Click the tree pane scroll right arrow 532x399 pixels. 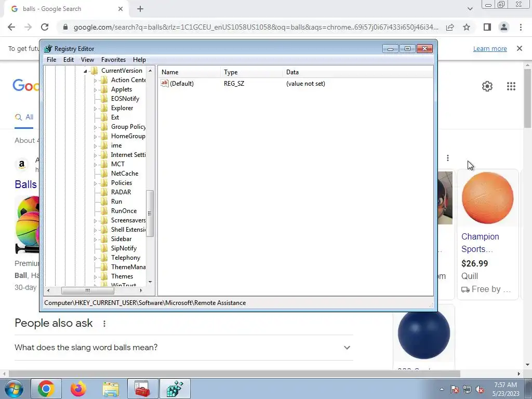pyautogui.click(x=141, y=290)
